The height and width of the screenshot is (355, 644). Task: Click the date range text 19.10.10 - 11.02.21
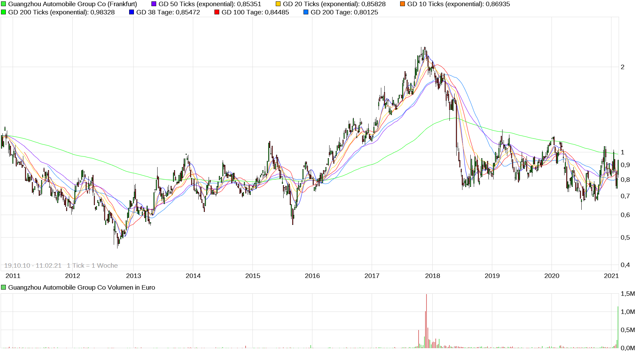33,265
